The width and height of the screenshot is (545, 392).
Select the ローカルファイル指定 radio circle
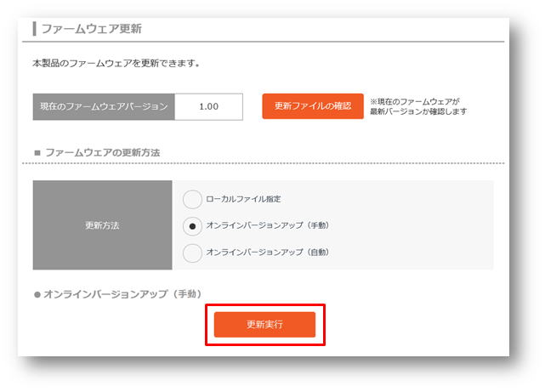tap(192, 199)
